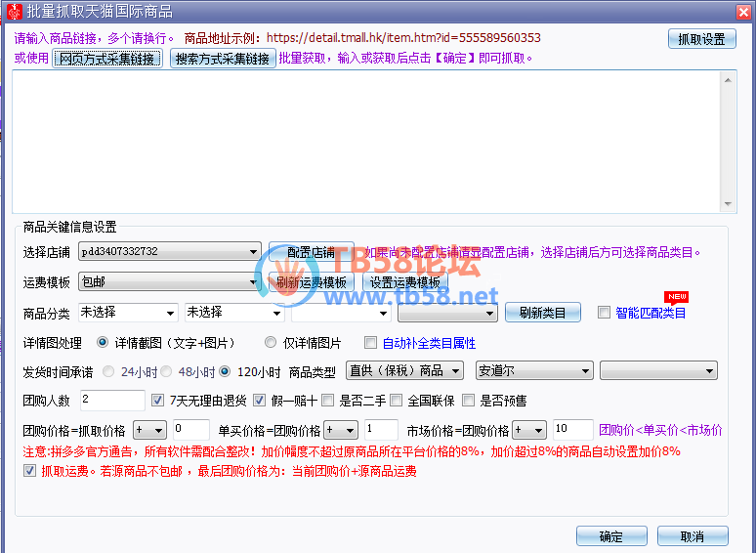The height and width of the screenshot is (553, 756).
Task: Uncheck 7天无理由退货 checkbox
Action: click(x=158, y=401)
